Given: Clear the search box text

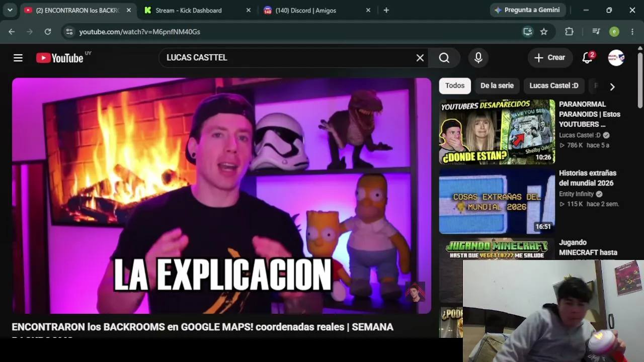Looking at the screenshot, I should (x=420, y=58).
